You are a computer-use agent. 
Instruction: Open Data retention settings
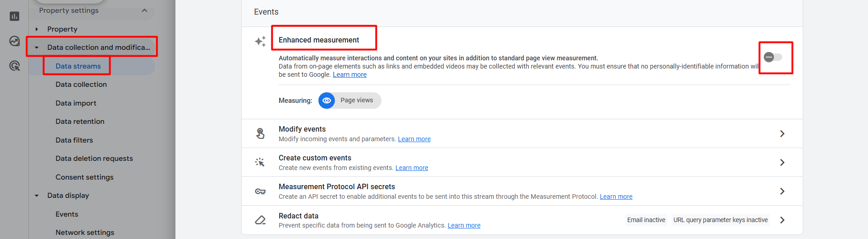click(80, 122)
